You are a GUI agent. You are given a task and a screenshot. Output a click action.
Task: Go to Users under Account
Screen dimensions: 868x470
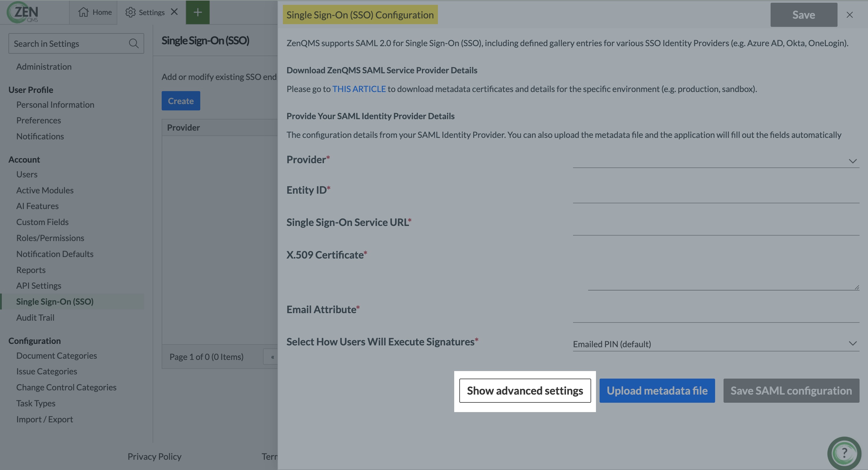click(27, 174)
